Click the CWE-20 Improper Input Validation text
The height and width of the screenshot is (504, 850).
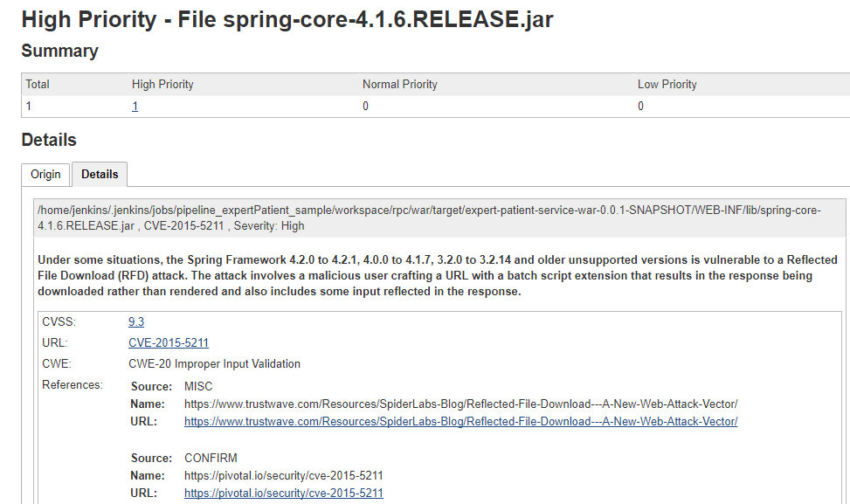click(214, 364)
